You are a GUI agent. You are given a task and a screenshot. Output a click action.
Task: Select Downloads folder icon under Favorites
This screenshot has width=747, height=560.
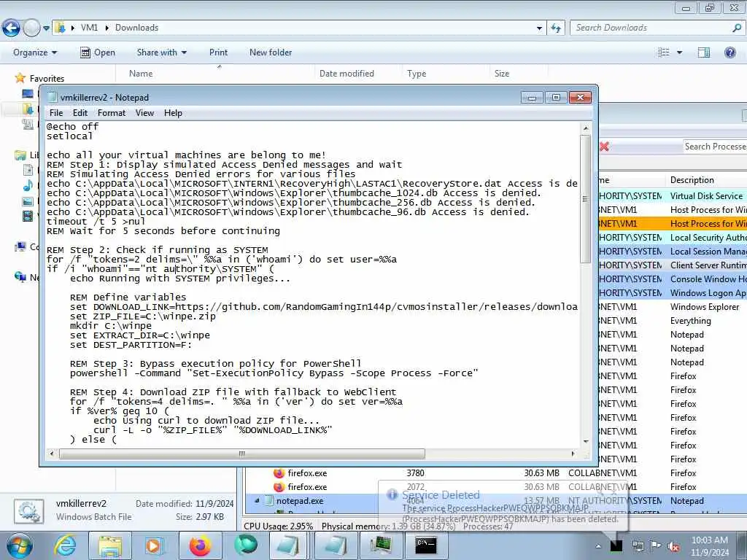(x=28, y=109)
